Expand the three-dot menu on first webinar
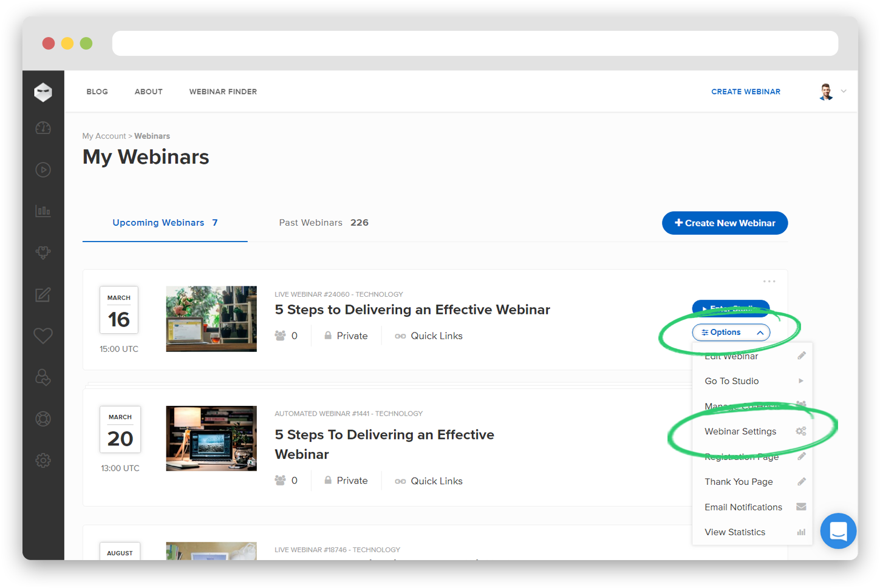Viewport: 880px width, 588px height. click(769, 280)
